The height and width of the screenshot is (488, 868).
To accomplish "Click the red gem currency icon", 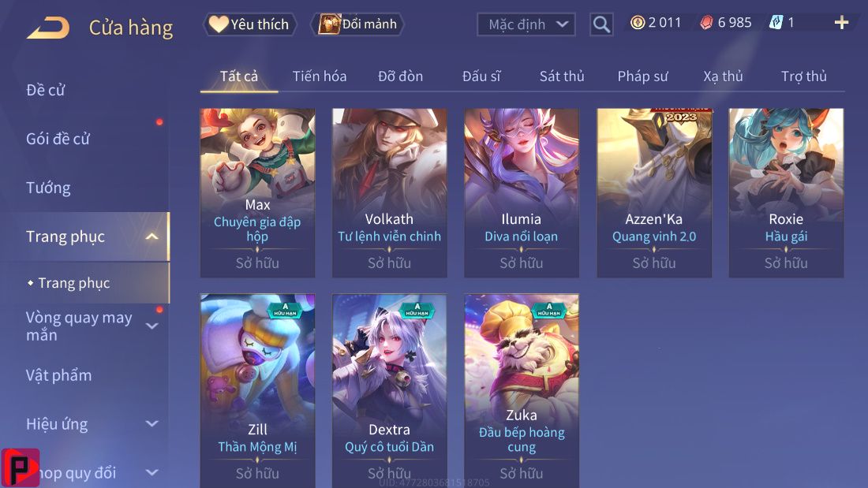I will pos(706,23).
